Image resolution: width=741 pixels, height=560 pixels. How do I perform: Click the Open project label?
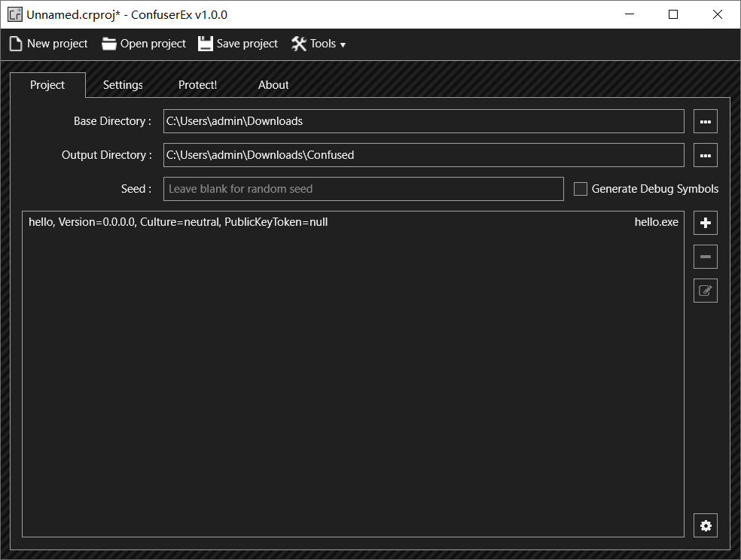[153, 44]
